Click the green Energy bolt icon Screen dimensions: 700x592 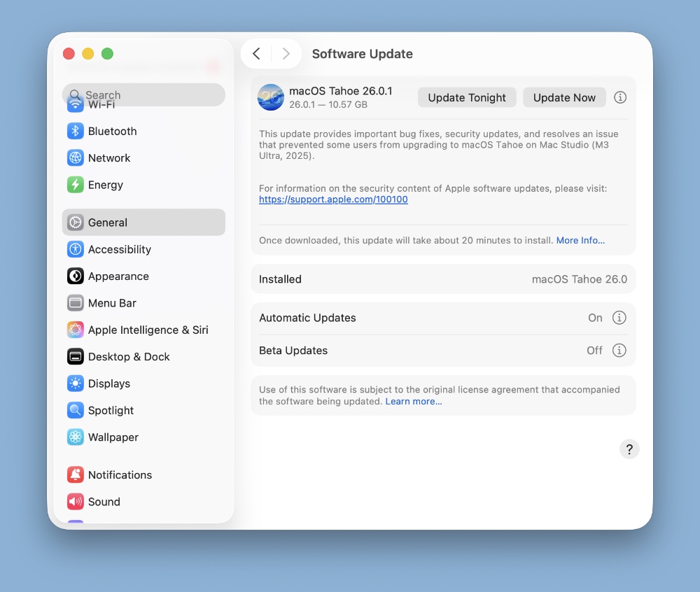75,185
